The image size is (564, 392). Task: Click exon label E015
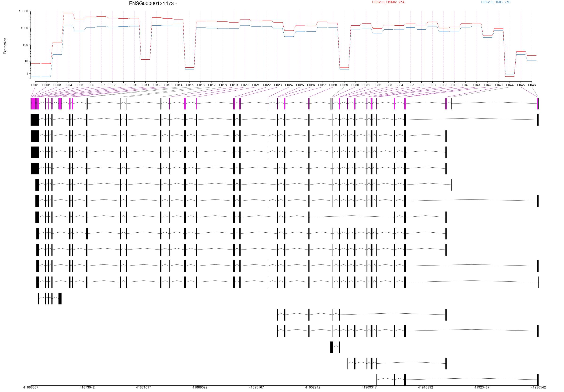(190, 85)
